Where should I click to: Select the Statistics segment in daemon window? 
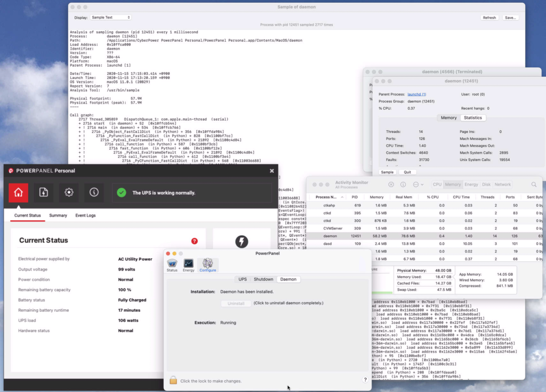[x=472, y=118]
